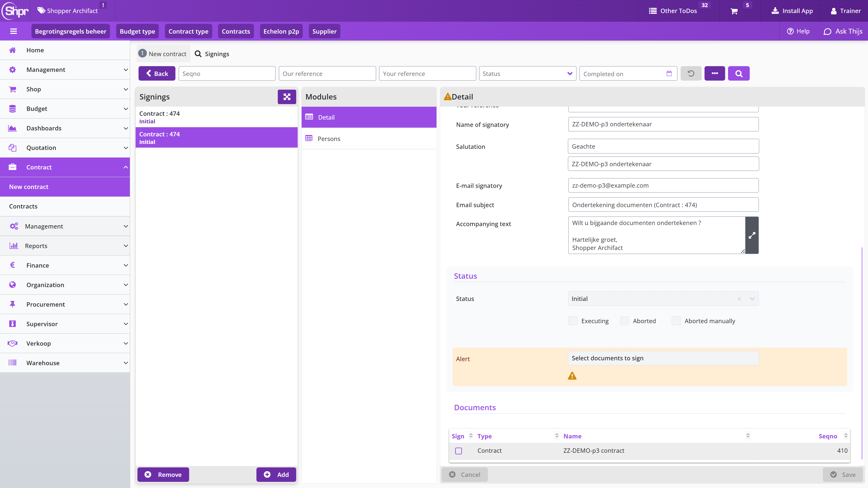This screenshot has height=488, width=868.
Task: Click the Seqno search field
Action: click(227, 73)
